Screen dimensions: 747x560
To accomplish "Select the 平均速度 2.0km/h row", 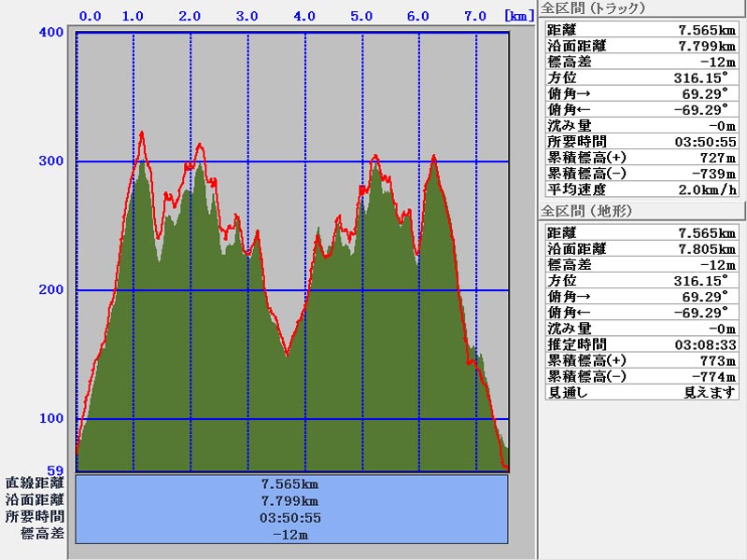I will 641,189.
